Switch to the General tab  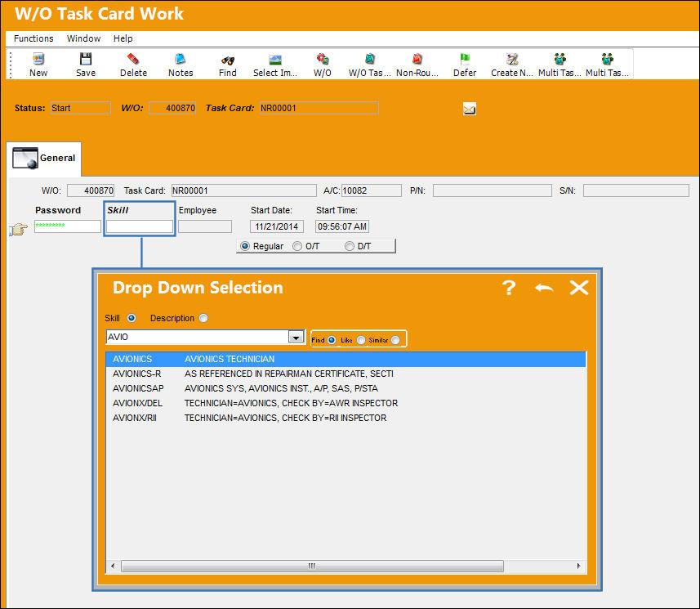tap(44, 158)
